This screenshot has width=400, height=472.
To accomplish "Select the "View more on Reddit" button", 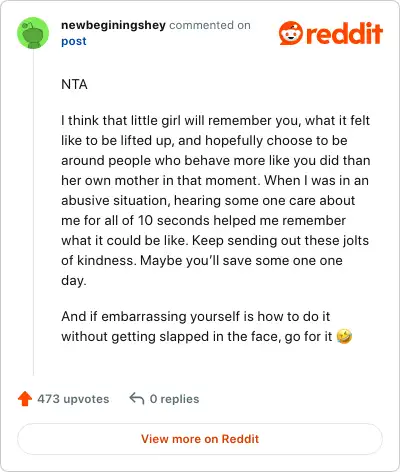I will coord(200,439).
